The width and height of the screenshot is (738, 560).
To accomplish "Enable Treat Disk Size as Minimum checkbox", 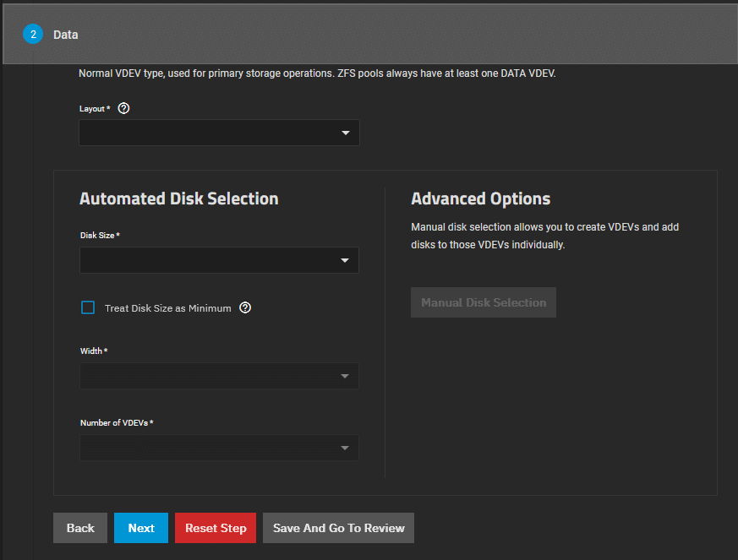I will pos(88,307).
